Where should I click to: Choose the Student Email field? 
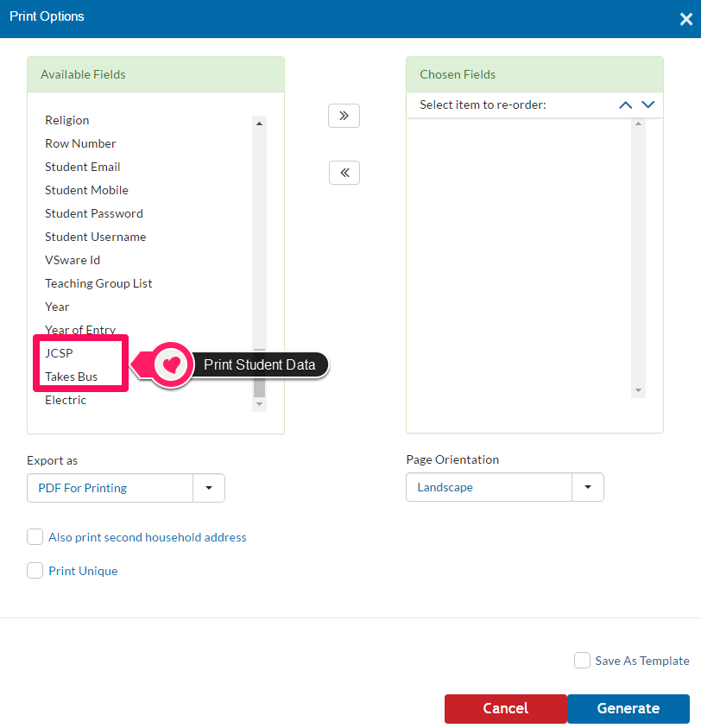click(83, 167)
